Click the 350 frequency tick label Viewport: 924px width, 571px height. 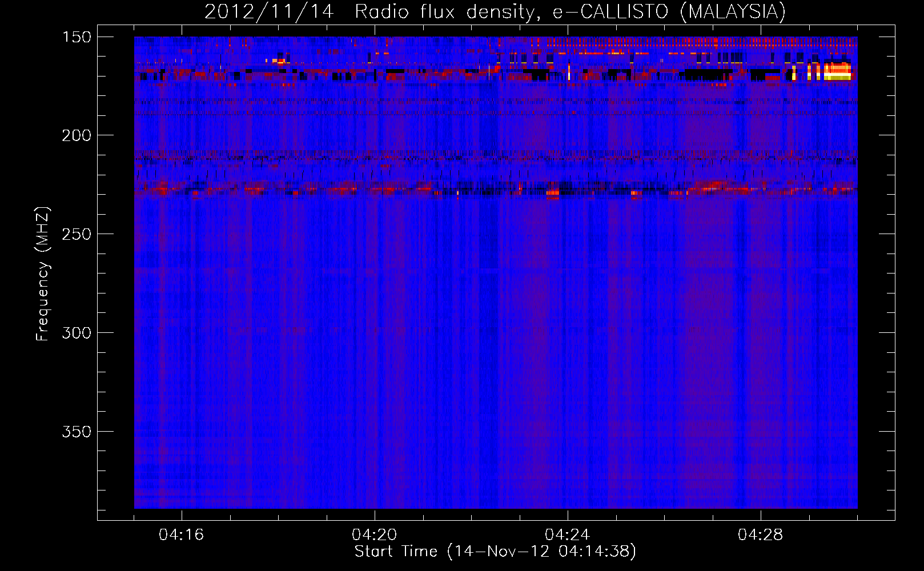click(x=77, y=432)
